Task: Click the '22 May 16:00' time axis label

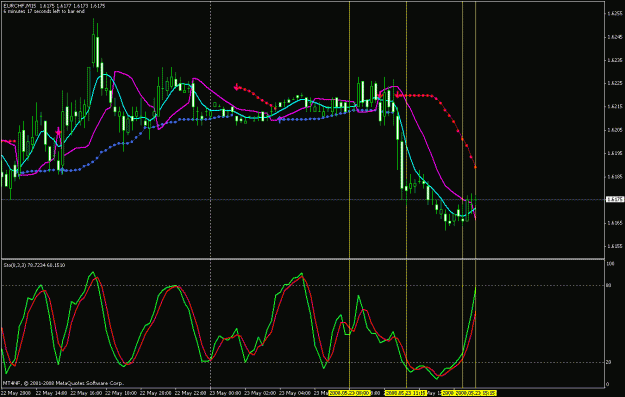Action: coord(85,393)
